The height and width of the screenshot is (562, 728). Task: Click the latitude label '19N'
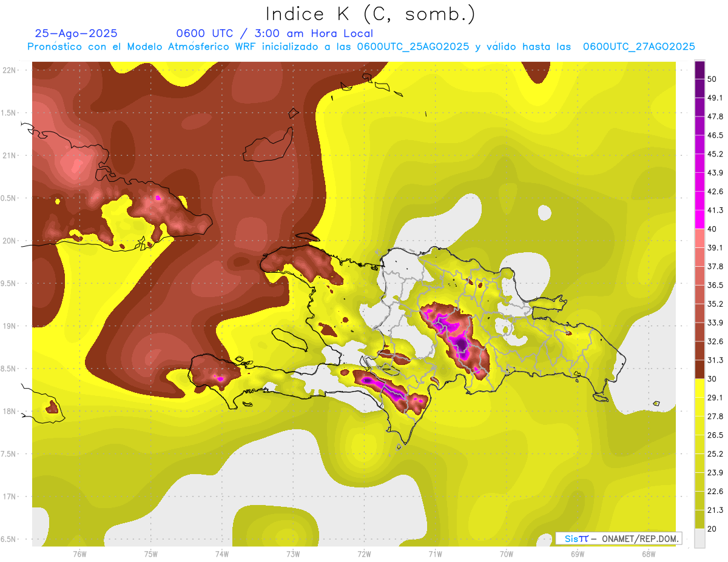click(x=9, y=326)
